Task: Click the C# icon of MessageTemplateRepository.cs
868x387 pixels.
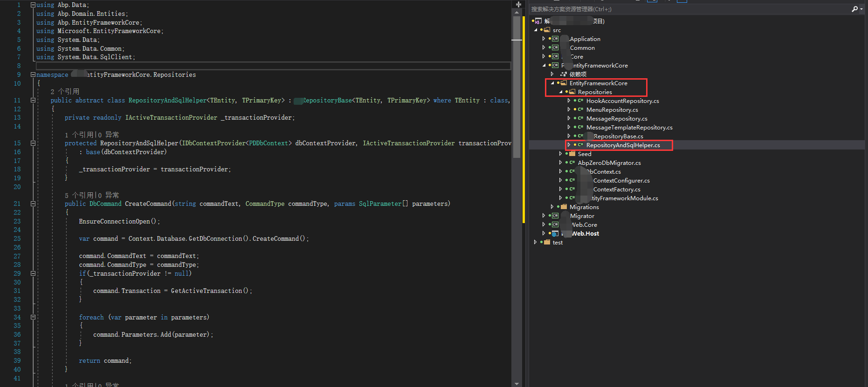Action: point(580,127)
